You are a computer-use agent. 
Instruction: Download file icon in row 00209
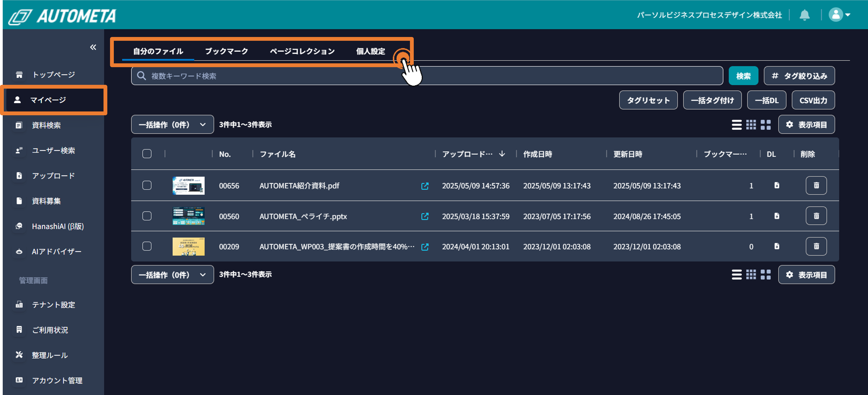[x=777, y=246]
